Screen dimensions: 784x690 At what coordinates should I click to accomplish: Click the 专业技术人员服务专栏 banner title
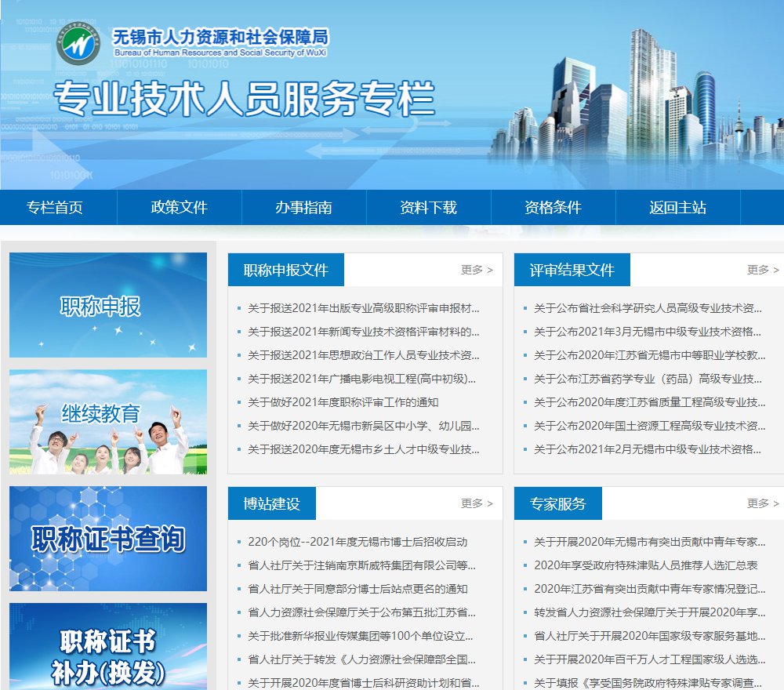coord(244,99)
